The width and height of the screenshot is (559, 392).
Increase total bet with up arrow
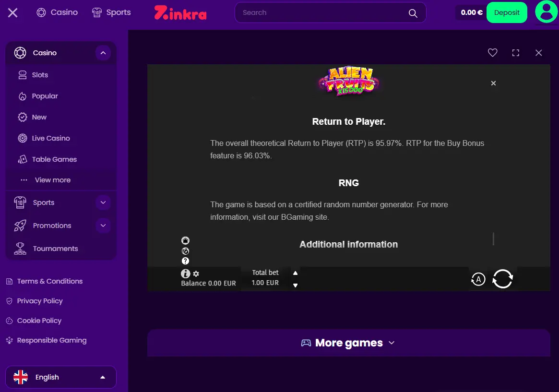coord(295,273)
